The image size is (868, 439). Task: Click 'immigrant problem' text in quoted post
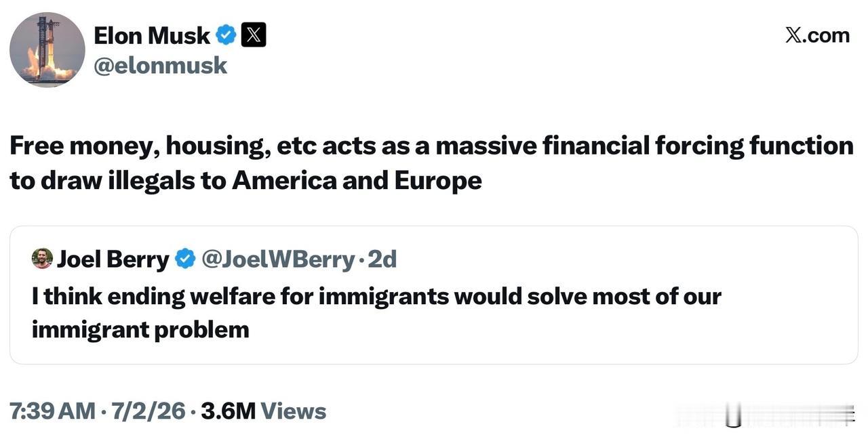140,330
